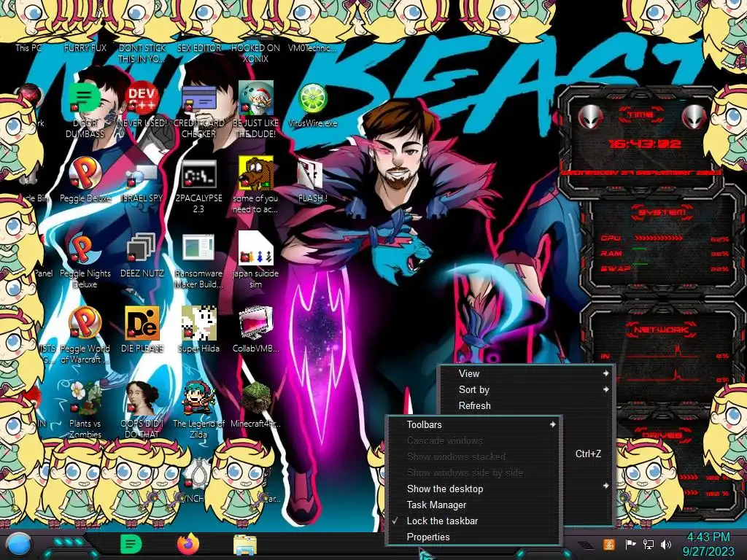This screenshot has height=560, width=747.
Task: Launch the Super Hilda shortcut
Action: pos(198,324)
